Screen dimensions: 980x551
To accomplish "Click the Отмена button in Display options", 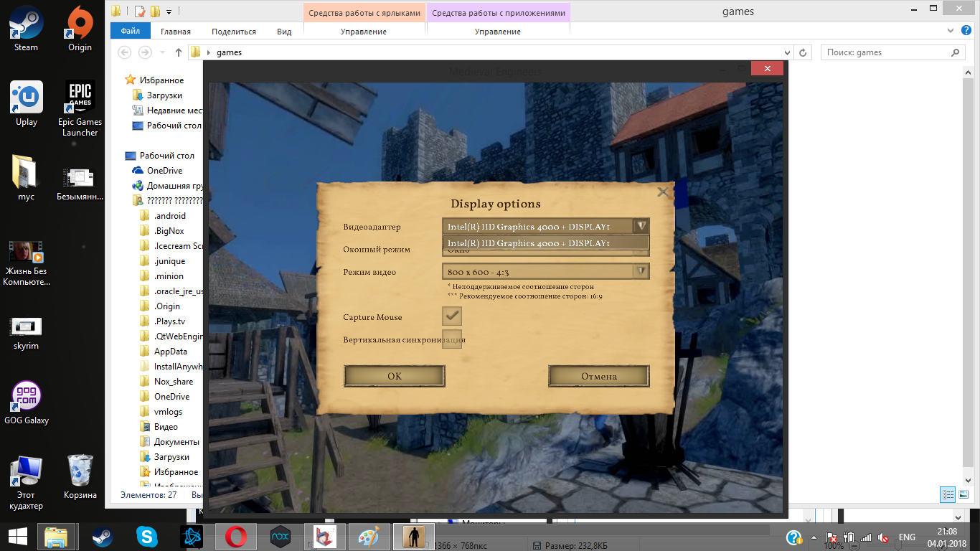I will (599, 376).
